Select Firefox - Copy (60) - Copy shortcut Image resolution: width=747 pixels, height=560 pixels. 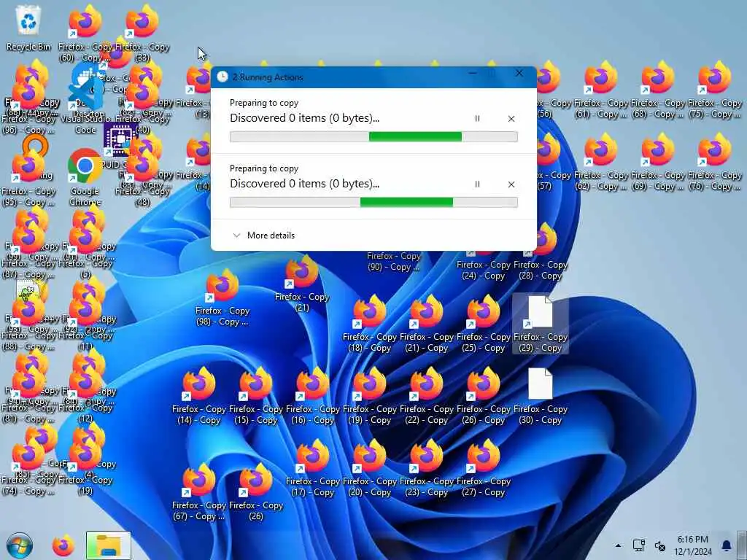(x=85, y=34)
